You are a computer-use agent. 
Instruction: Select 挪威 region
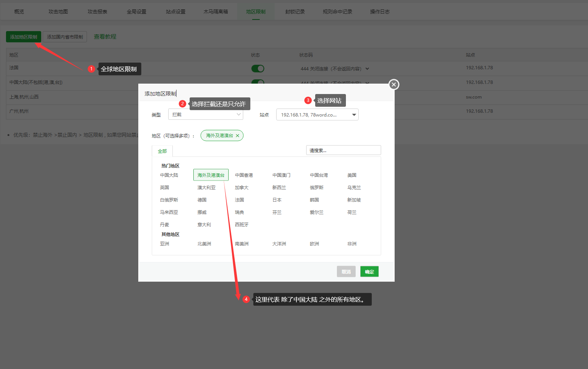tap(202, 212)
